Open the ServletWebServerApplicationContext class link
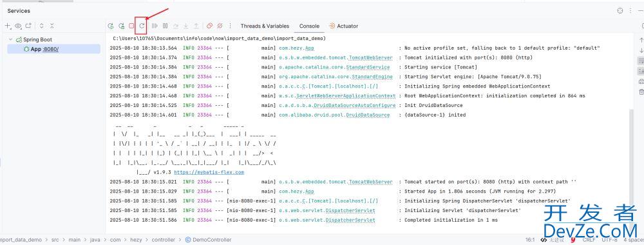 346,96
